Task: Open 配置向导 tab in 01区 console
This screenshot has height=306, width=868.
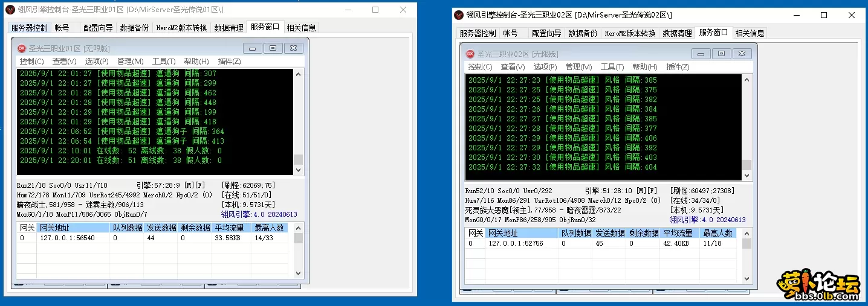Action: [98, 28]
